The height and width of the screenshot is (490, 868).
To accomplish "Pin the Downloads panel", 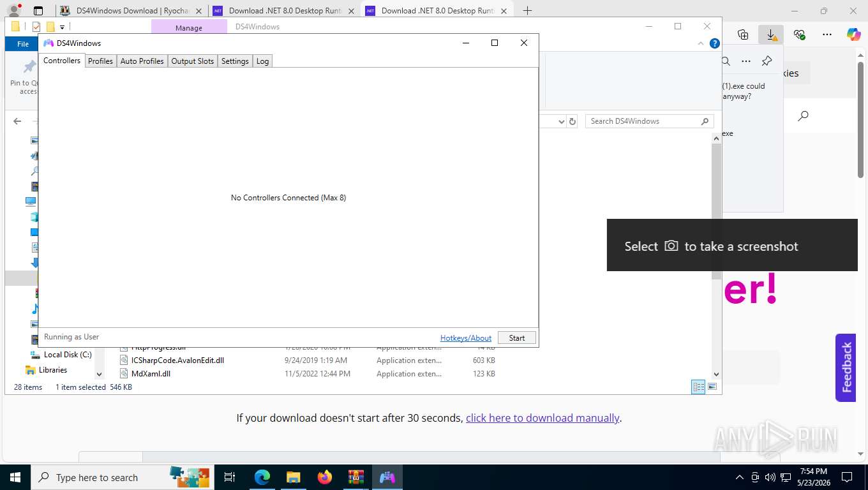I will [x=767, y=61].
